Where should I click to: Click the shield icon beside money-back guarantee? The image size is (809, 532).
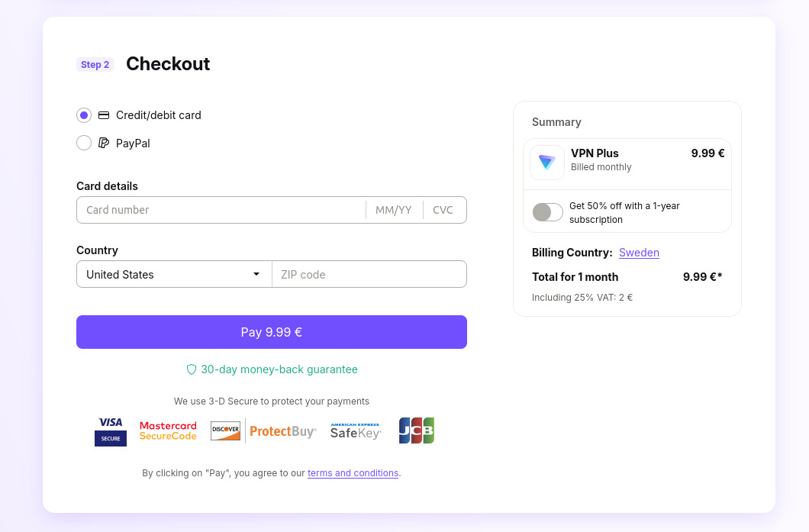coord(192,369)
